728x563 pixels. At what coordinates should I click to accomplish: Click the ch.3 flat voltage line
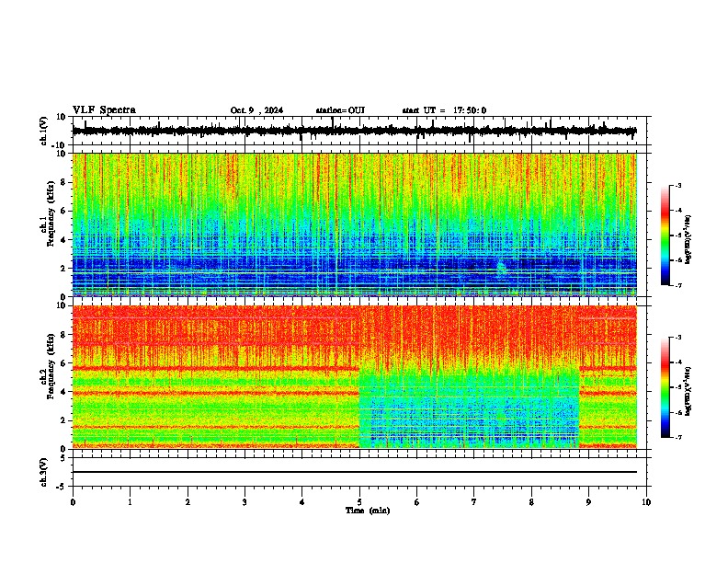pyautogui.click(x=354, y=472)
